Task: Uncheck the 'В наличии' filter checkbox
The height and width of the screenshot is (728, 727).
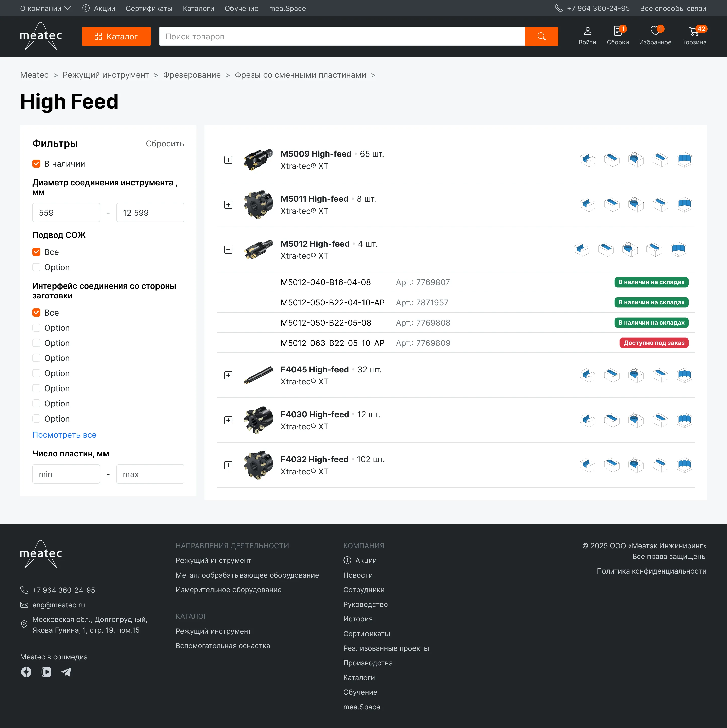Action: pyautogui.click(x=37, y=164)
